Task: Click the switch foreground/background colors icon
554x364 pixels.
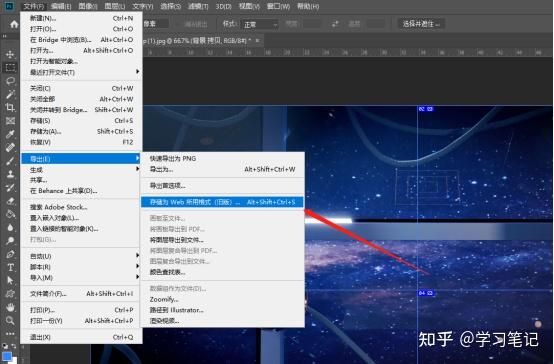Action: tap(14, 346)
